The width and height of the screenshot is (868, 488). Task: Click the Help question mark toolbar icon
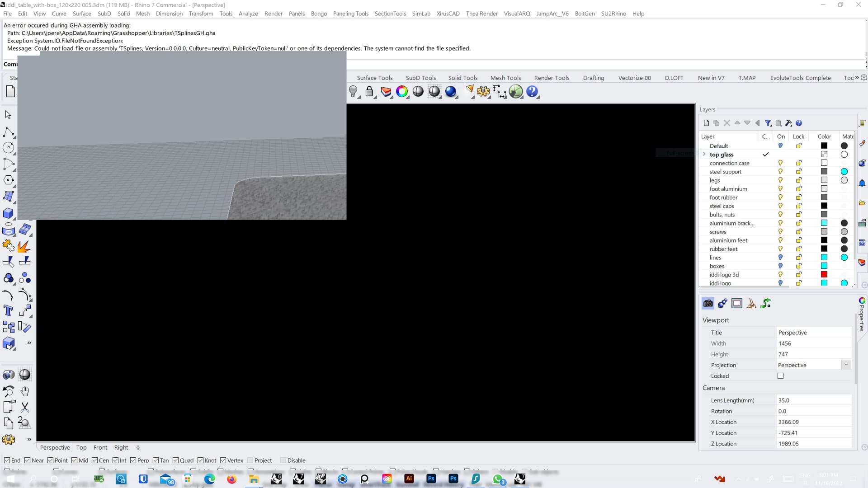[x=532, y=92]
